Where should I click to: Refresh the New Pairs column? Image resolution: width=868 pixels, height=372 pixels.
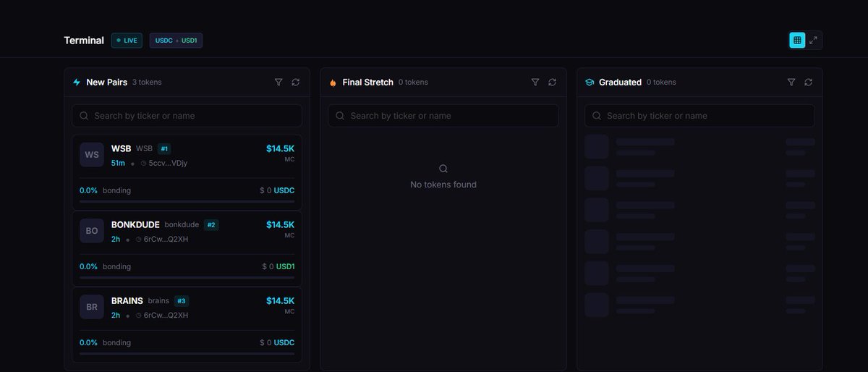coord(296,83)
